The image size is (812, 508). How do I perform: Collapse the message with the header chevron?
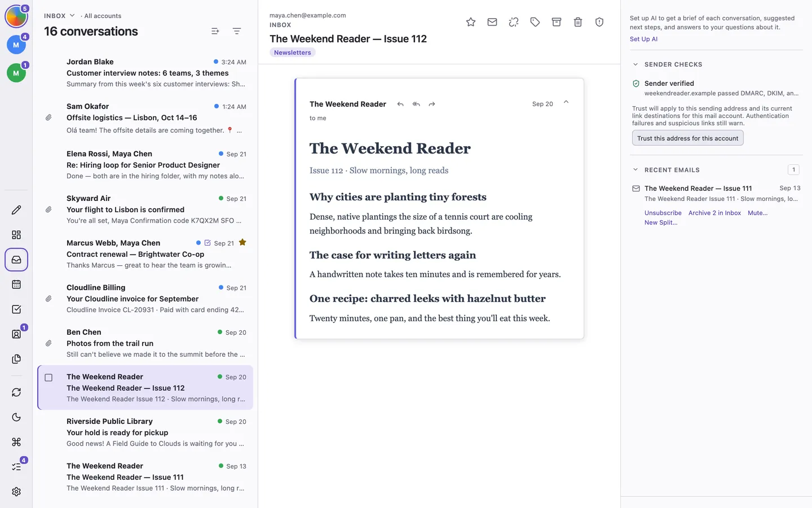pos(566,102)
